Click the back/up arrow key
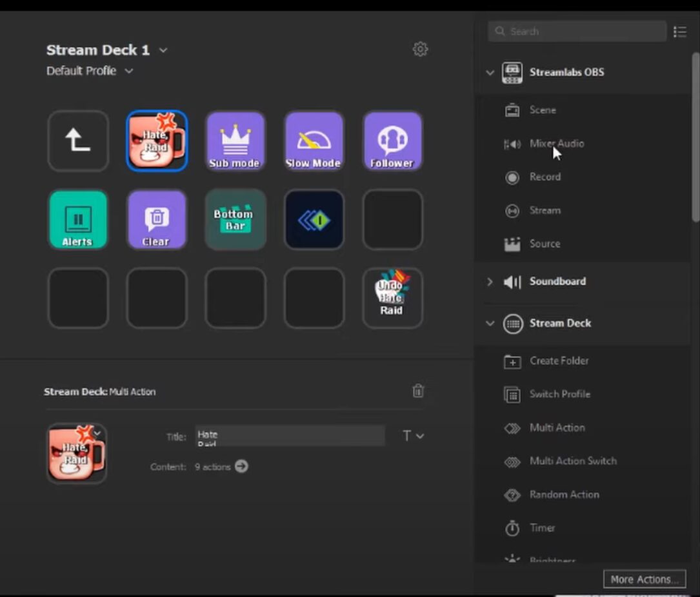Image resolution: width=700 pixels, height=597 pixels. point(78,141)
